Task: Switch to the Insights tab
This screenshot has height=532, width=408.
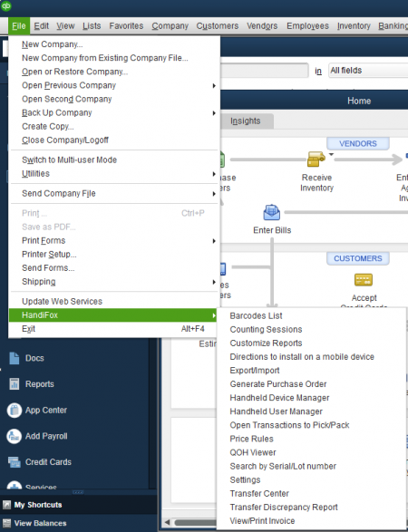Action: click(x=246, y=121)
